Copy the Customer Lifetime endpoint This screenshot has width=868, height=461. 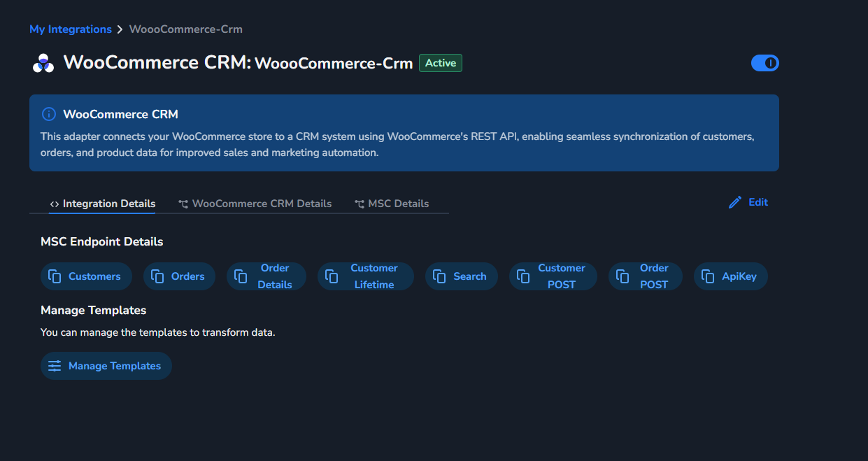(366, 276)
